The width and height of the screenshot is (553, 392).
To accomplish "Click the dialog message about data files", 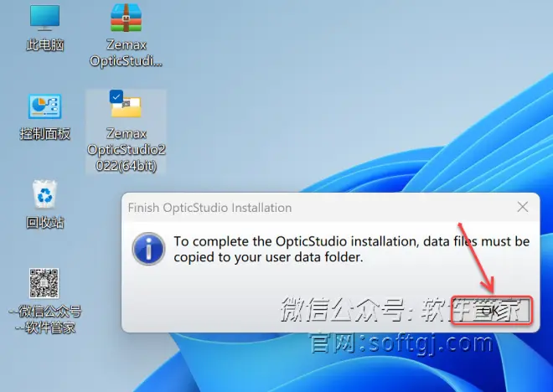I will 351,250.
